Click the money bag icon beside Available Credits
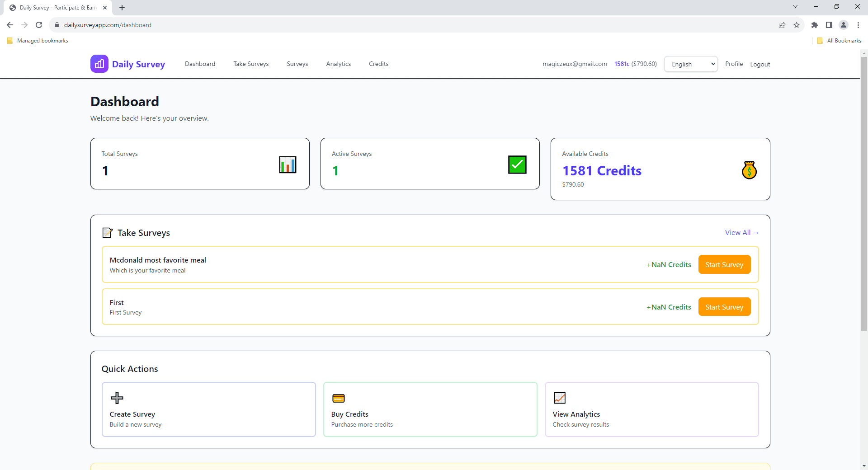868x470 pixels. tap(749, 170)
